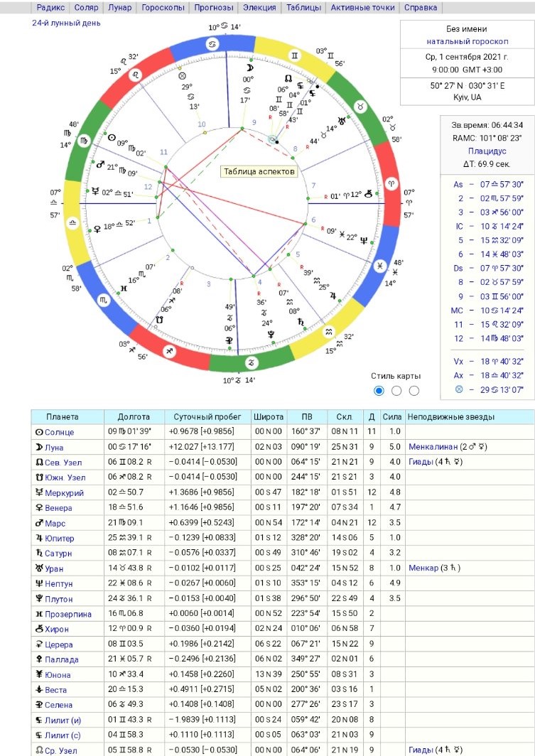Open the Прогнозы menu

click(x=214, y=7)
